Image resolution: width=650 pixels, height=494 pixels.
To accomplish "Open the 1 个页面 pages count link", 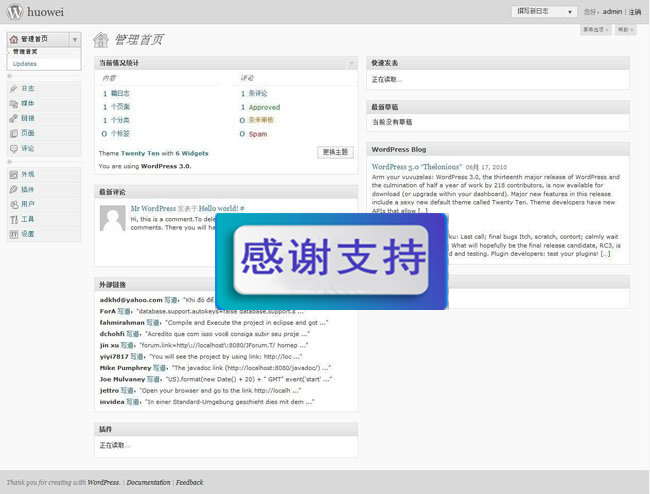I will [x=116, y=107].
